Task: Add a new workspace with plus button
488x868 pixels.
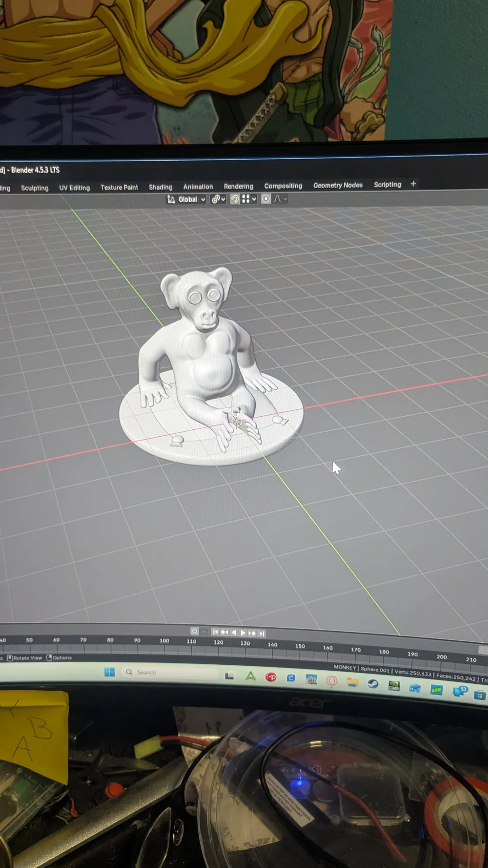Action: point(413,184)
